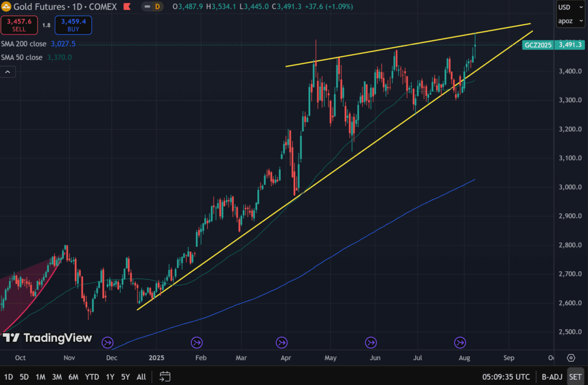Toggle the SET settlement price option
The width and height of the screenshot is (588, 385).
575,378
